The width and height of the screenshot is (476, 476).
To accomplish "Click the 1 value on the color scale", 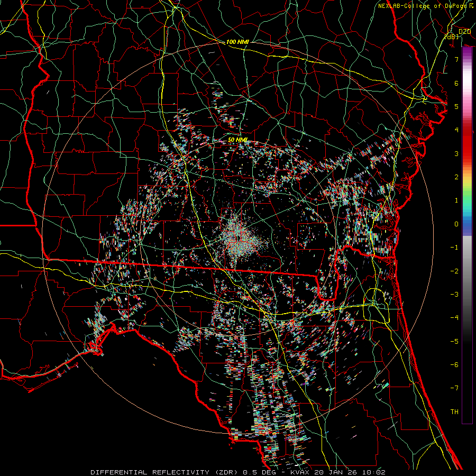I will pos(456,200).
